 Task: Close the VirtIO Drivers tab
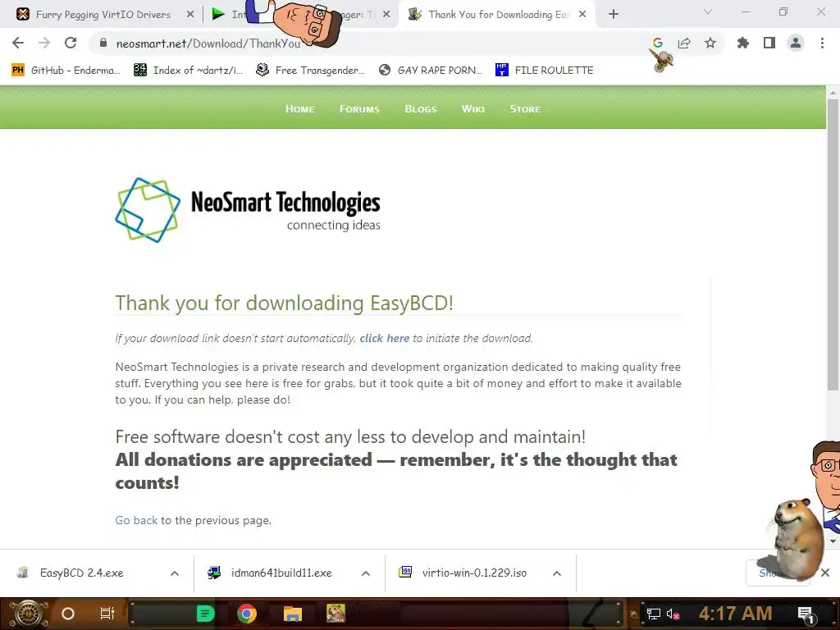coord(190,15)
